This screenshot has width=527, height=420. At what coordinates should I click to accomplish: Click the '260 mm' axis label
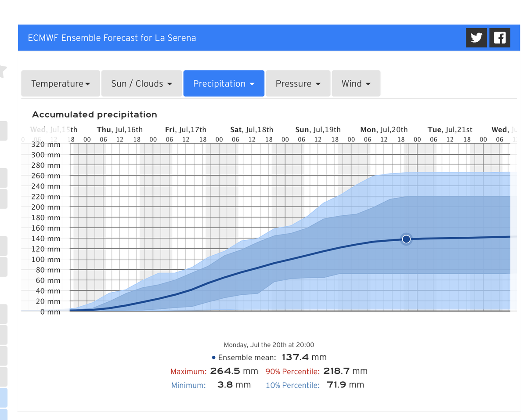46,176
